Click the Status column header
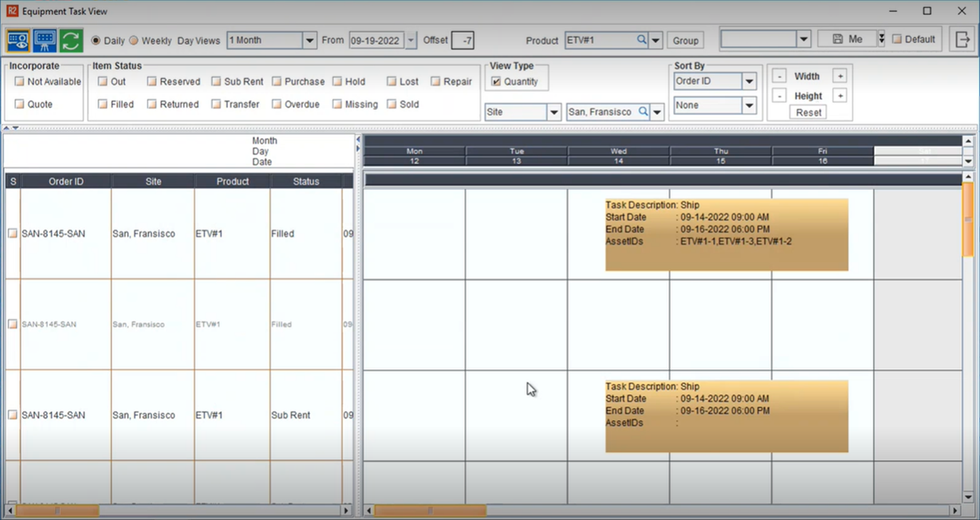 [305, 182]
